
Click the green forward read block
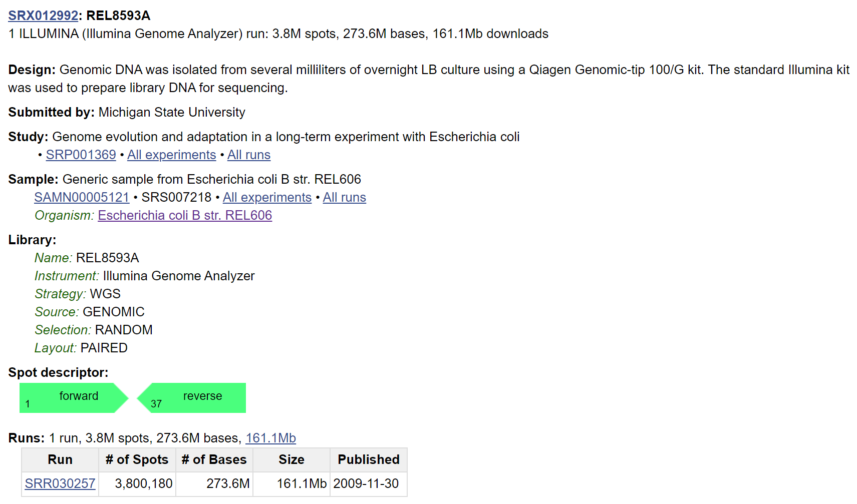point(73,398)
